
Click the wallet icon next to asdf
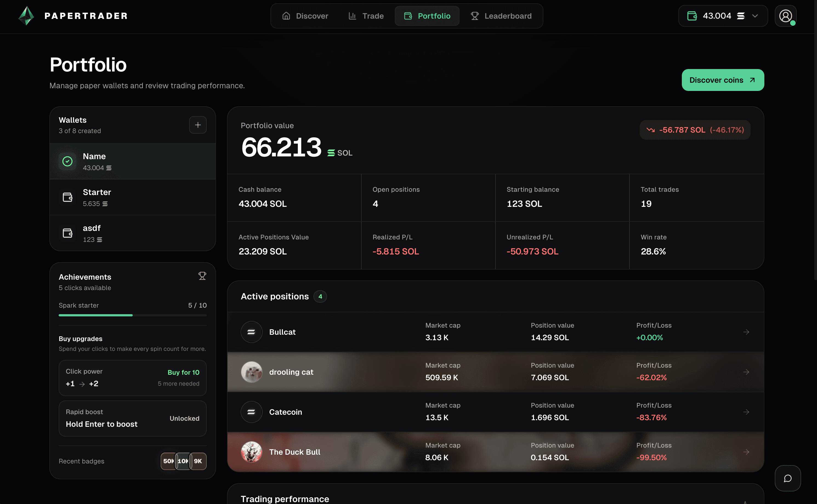(67, 233)
